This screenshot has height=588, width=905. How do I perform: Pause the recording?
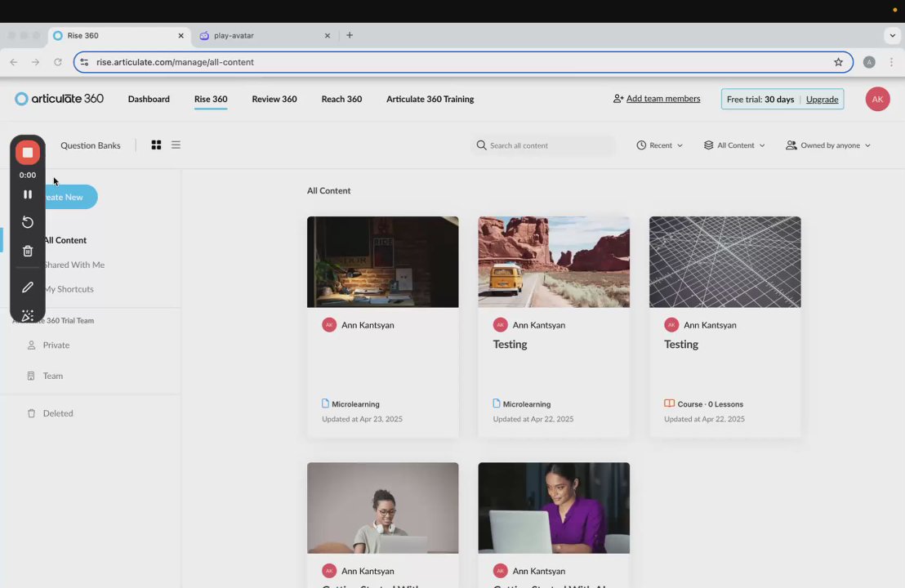[27, 194]
